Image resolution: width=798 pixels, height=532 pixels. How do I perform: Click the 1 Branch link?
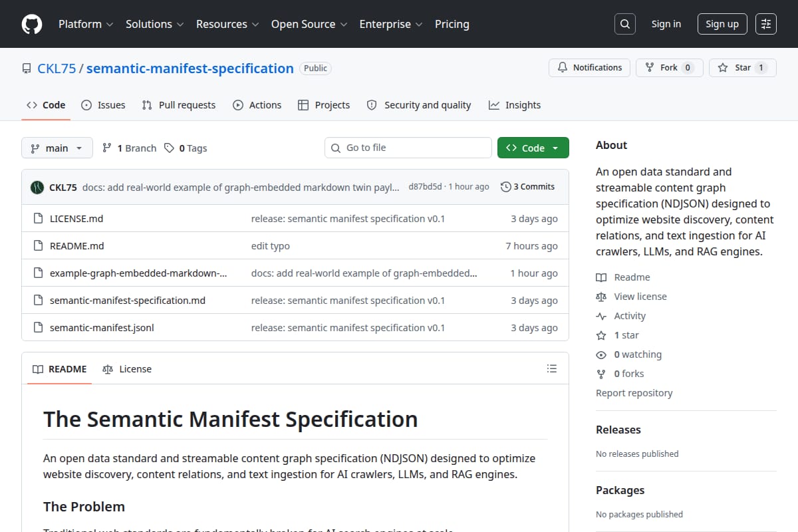pos(130,148)
